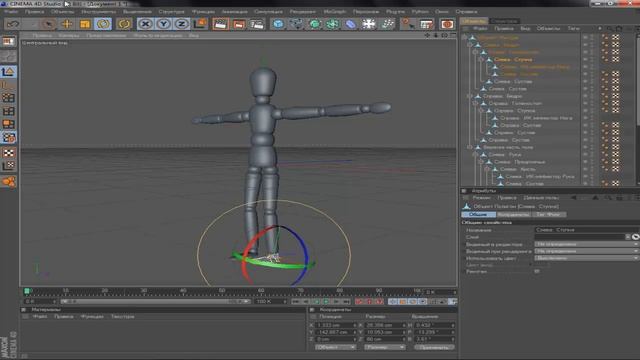
Task: Click Render to Picture Viewer icon
Action: pos(239,24)
